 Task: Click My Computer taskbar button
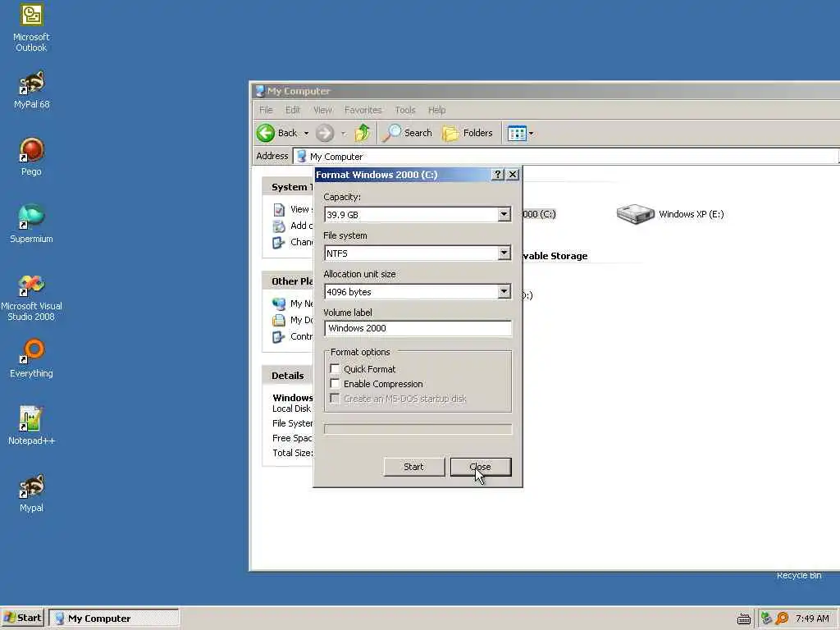[x=113, y=619]
